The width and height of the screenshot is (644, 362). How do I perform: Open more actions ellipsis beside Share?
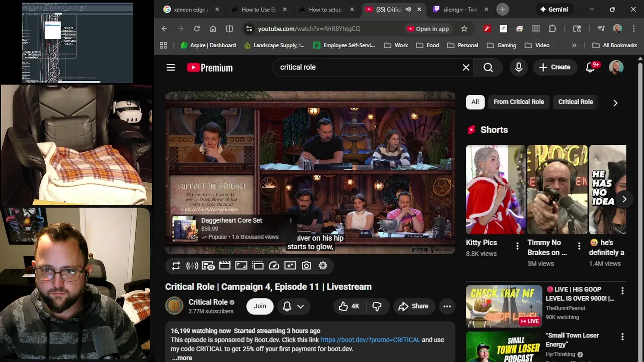click(447, 306)
